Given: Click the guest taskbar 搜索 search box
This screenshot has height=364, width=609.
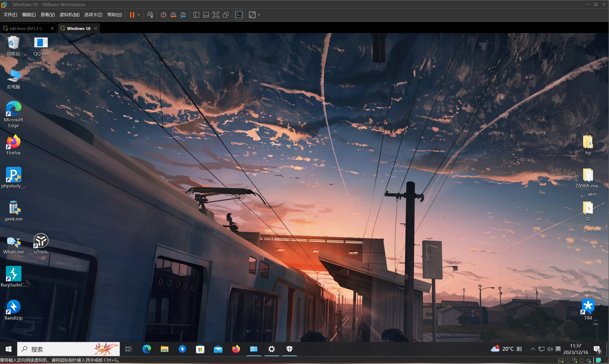Looking at the screenshot, I should pyautogui.click(x=69, y=349).
